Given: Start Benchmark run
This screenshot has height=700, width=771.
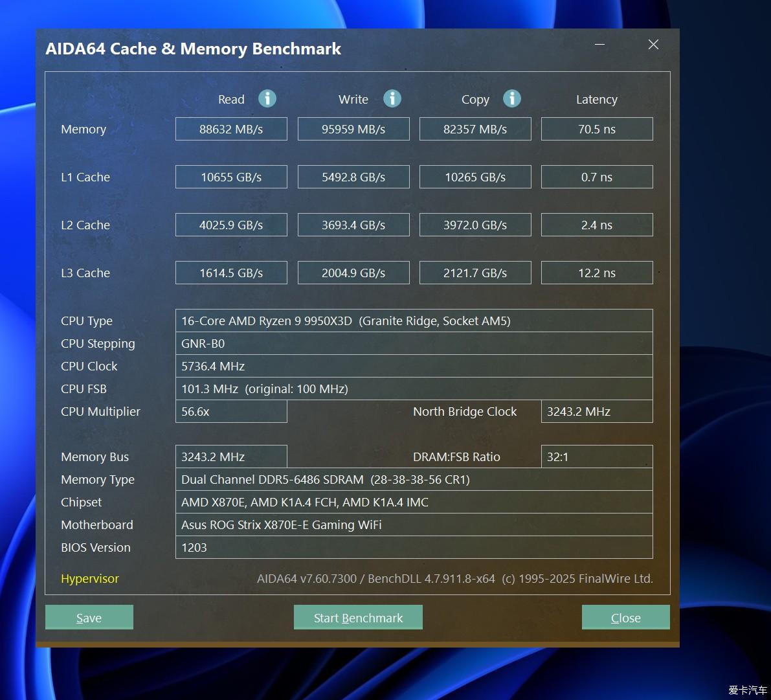Looking at the screenshot, I should click(358, 617).
